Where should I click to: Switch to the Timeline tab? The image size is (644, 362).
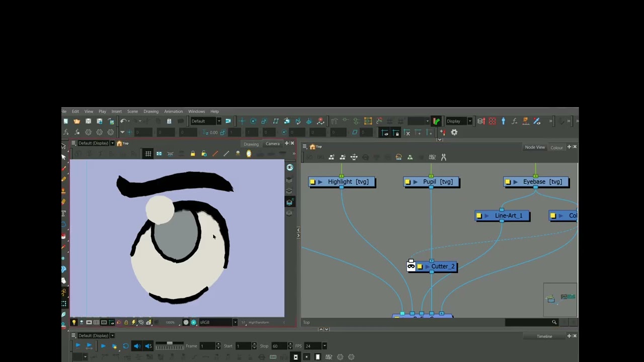point(544,336)
